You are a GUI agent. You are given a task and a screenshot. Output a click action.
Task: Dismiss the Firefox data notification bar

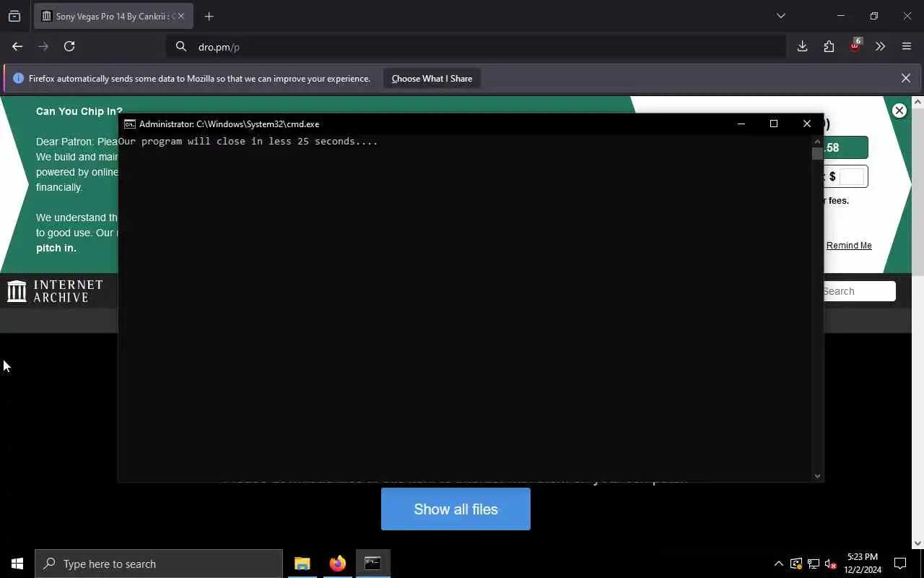(x=906, y=78)
